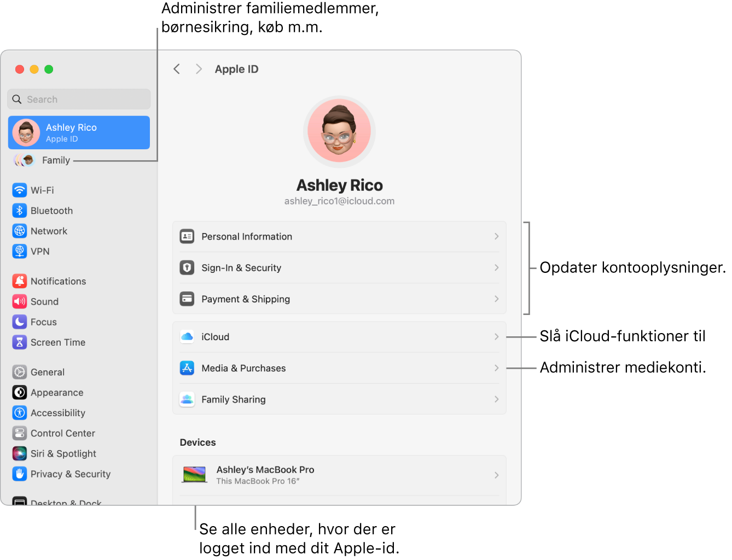This screenshot has width=732, height=560.
Task: Expand Family Sharing row chevron
Action: pos(496,399)
